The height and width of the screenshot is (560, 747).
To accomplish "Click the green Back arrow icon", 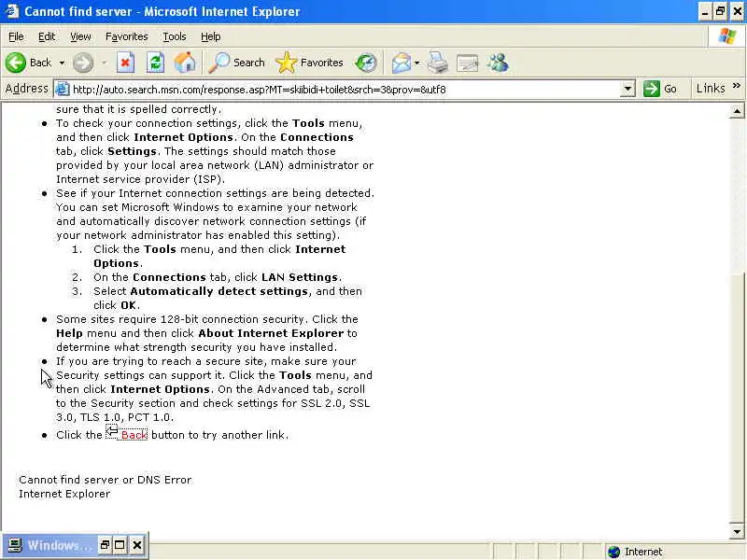I will [x=16, y=63].
